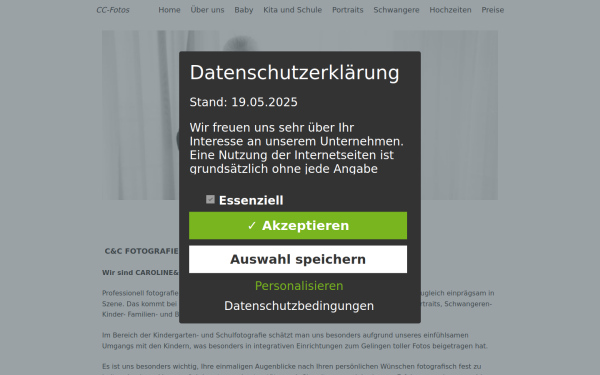Accept cookies with the Akzeptieren button
The image size is (600, 375).
click(x=298, y=226)
